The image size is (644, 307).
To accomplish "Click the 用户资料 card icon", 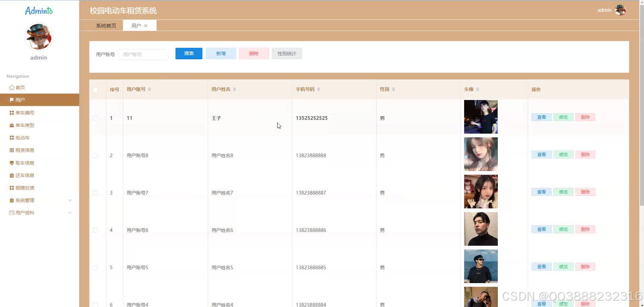I will [12, 213].
